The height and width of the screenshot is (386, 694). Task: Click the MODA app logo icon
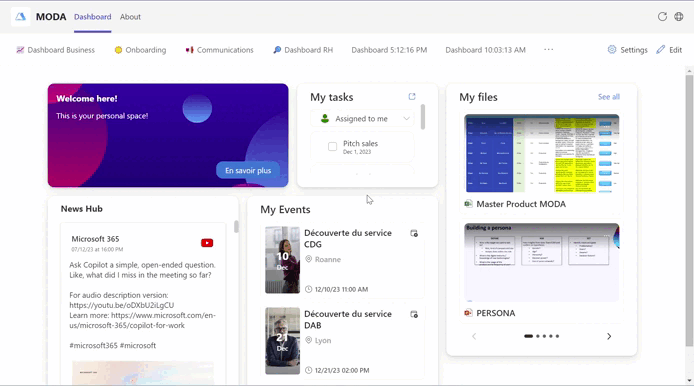(x=21, y=17)
